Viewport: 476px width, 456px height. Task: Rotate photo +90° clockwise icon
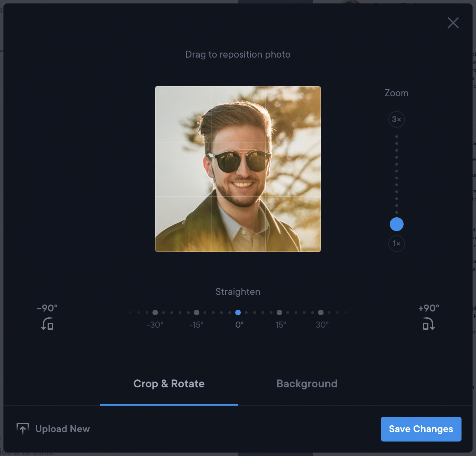click(429, 324)
